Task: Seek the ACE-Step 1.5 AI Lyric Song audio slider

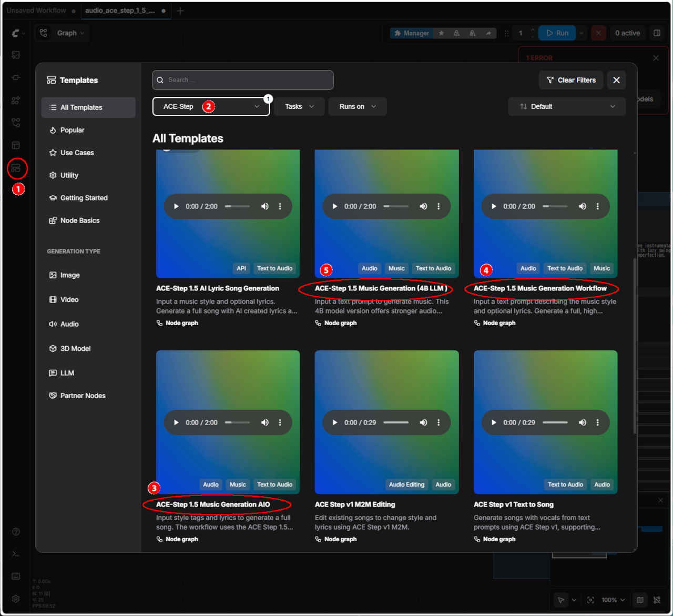Action: [x=237, y=206]
